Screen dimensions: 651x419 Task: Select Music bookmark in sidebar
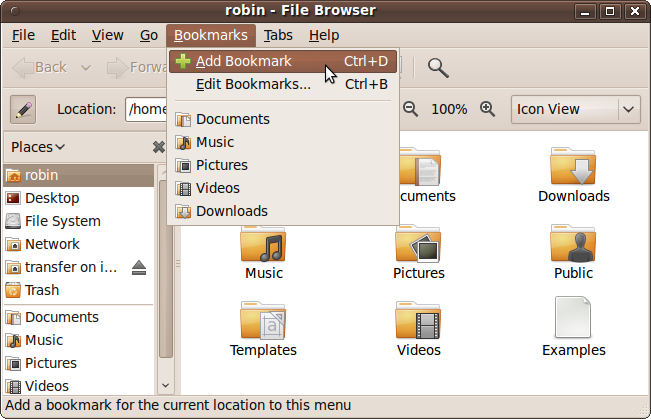(x=79, y=340)
